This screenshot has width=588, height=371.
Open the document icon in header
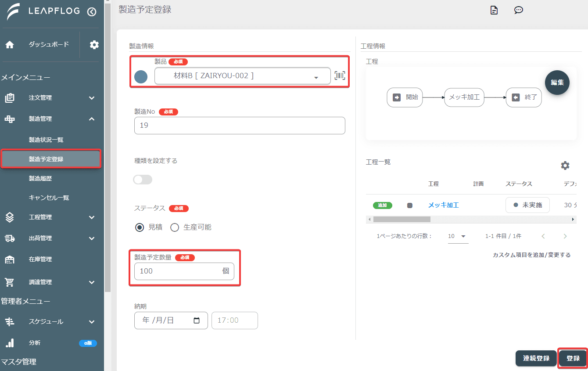[x=494, y=10]
